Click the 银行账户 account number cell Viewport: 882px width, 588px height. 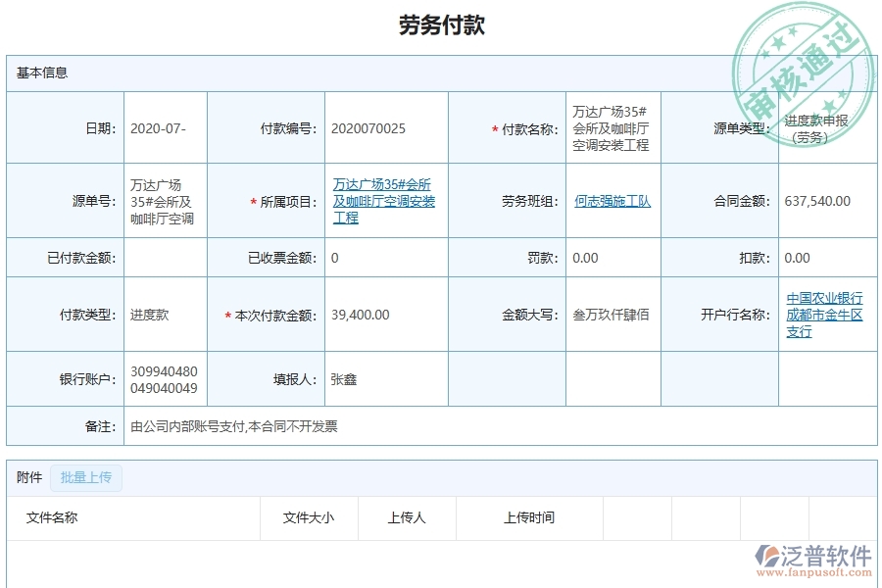pos(163,378)
